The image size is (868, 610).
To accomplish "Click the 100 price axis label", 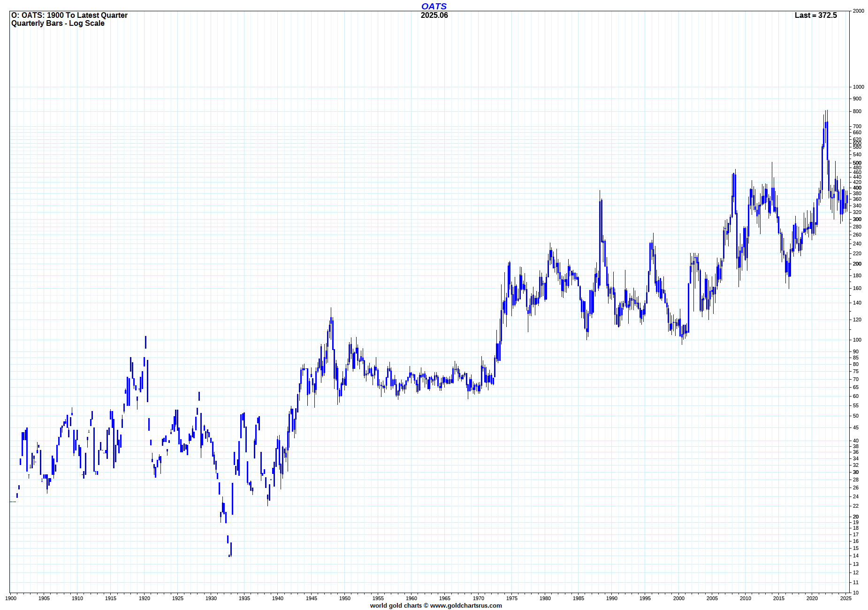I will point(857,340).
